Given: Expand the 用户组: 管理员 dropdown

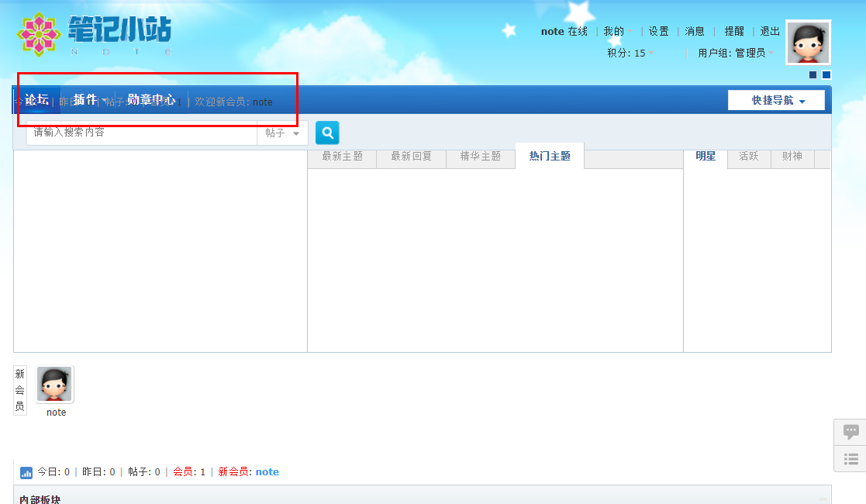Looking at the screenshot, I should (736, 54).
